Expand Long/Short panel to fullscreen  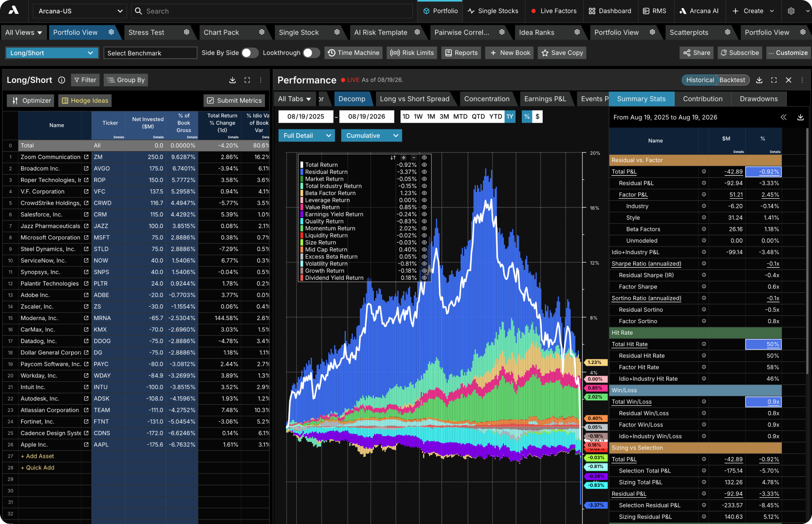coord(247,80)
